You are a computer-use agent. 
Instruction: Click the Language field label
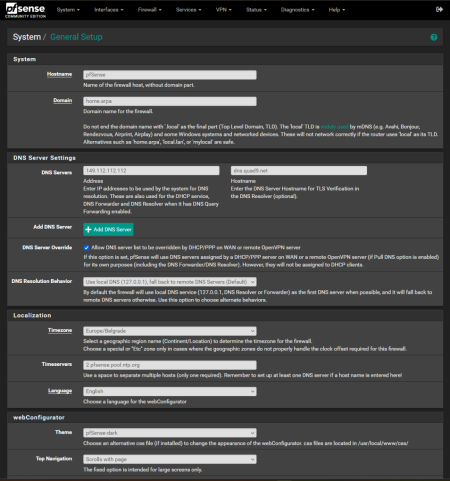(x=60, y=391)
